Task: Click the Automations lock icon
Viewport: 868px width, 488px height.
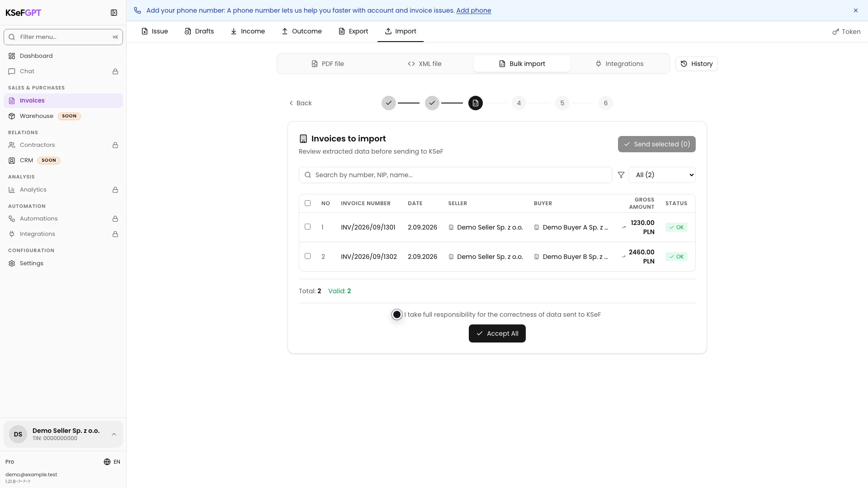Action: [115, 219]
